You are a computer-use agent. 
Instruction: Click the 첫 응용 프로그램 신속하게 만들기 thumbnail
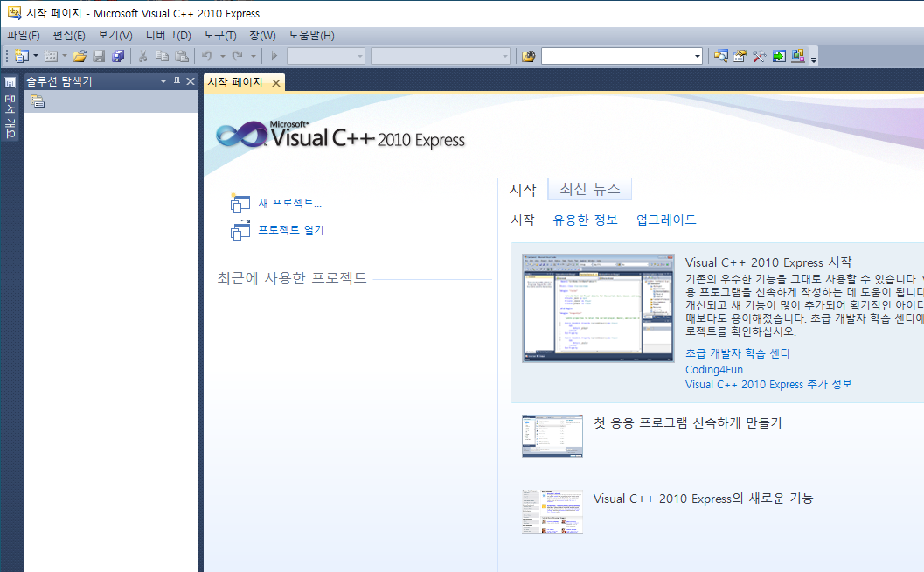point(552,436)
